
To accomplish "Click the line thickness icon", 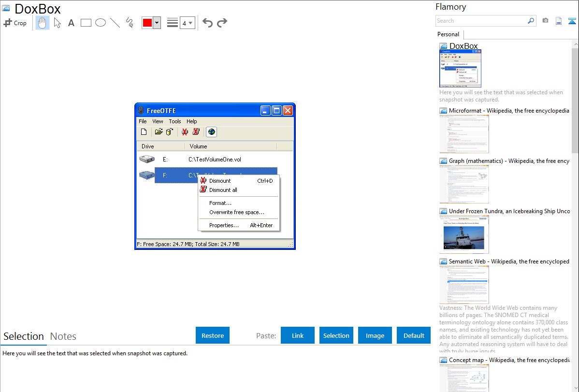I will pyautogui.click(x=173, y=23).
